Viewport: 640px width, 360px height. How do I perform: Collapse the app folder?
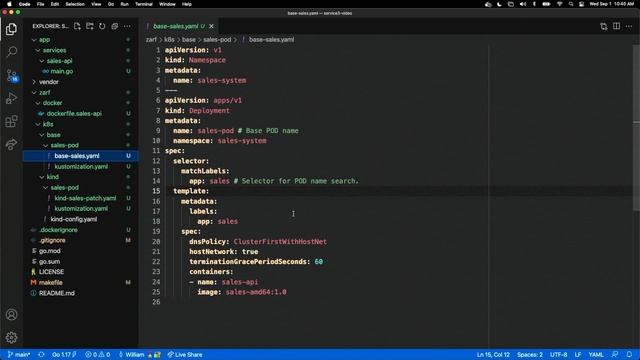click(44, 40)
